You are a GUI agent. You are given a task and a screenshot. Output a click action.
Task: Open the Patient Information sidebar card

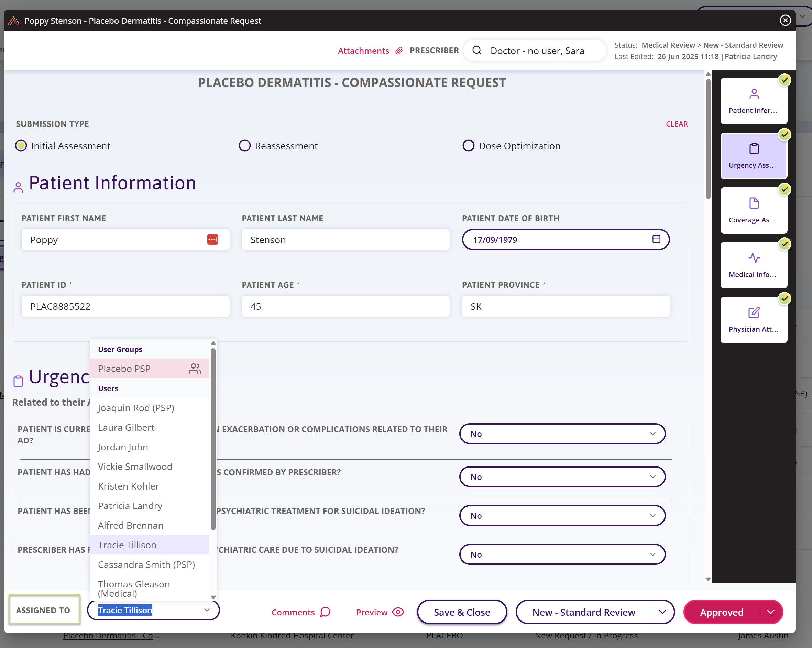pyautogui.click(x=754, y=101)
